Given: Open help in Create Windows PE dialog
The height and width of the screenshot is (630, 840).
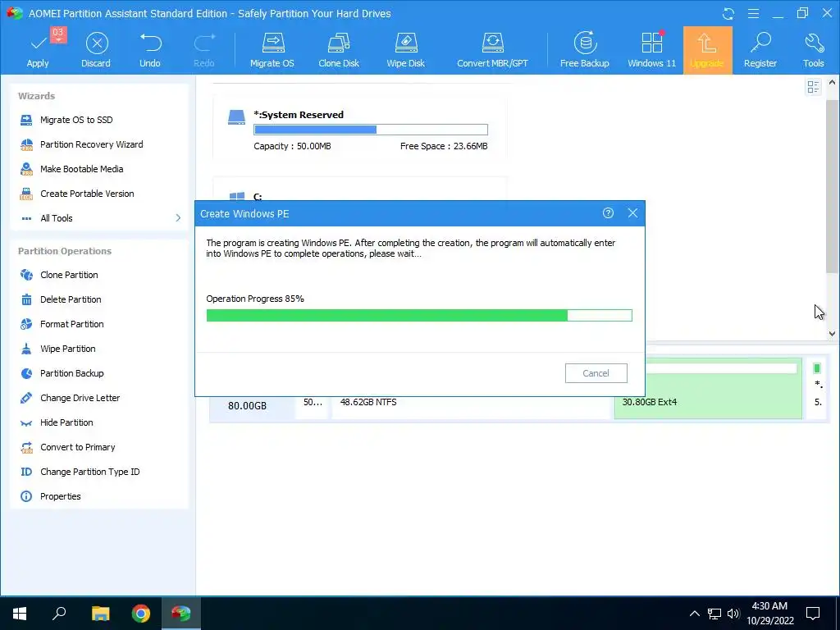Looking at the screenshot, I should (608, 213).
